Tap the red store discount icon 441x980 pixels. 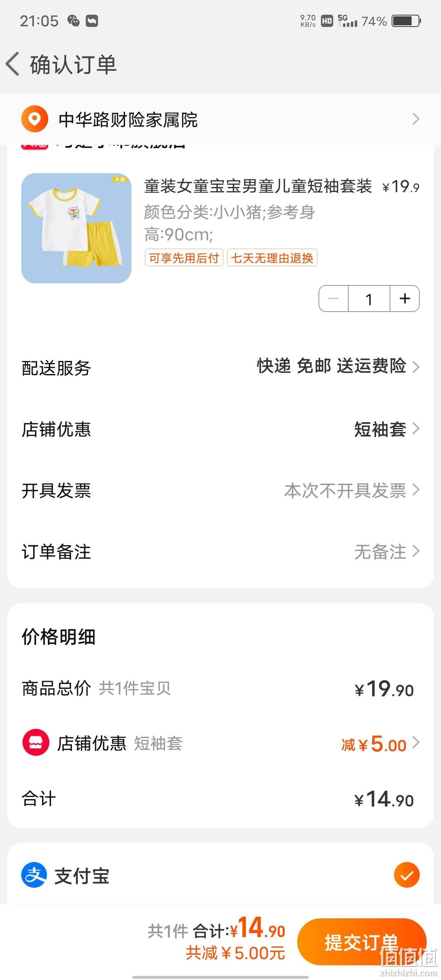click(36, 743)
